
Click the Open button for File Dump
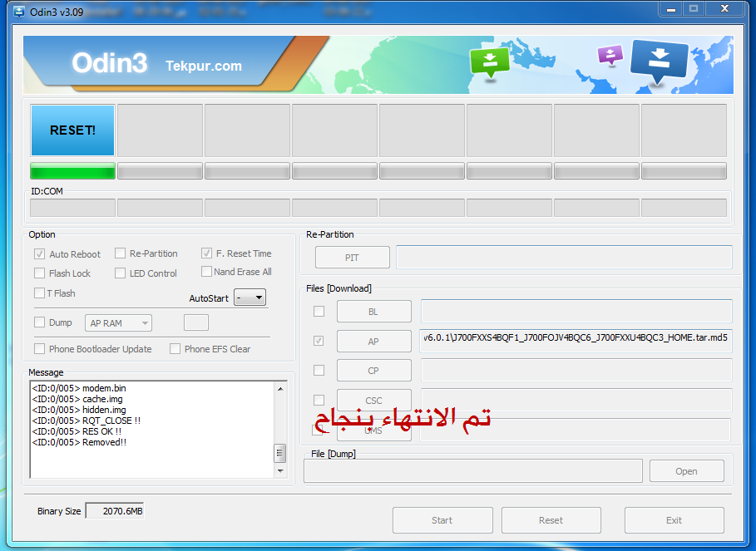pyautogui.click(x=687, y=471)
